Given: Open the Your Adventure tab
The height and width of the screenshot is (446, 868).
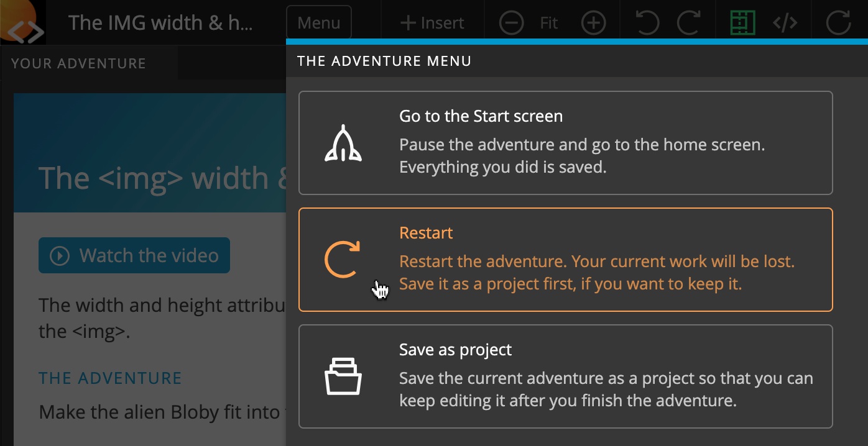Looking at the screenshot, I should tap(78, 63).
